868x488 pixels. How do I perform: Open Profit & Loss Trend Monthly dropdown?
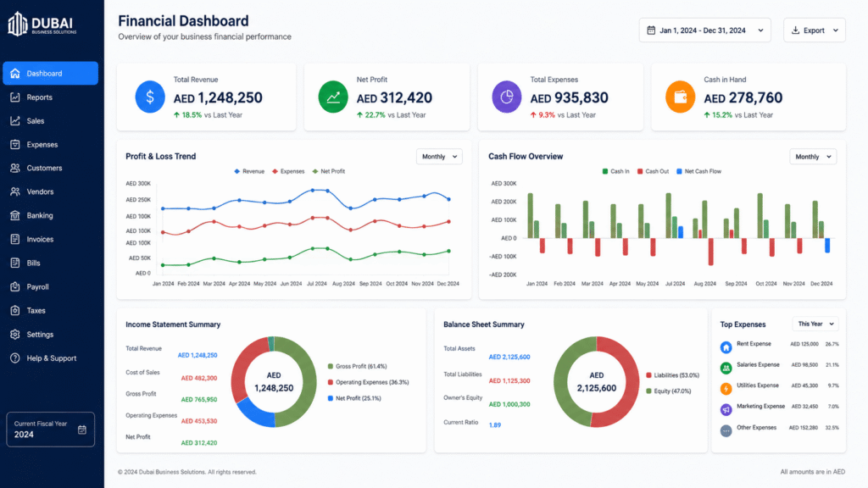439,157
